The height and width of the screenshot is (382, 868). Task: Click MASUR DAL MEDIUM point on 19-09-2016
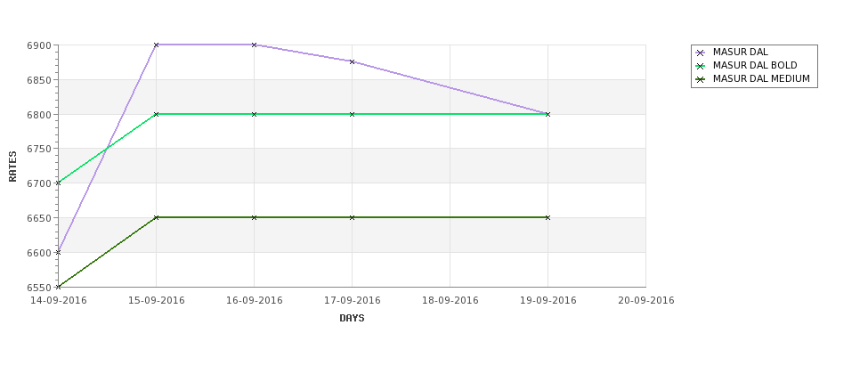[548, 217]
